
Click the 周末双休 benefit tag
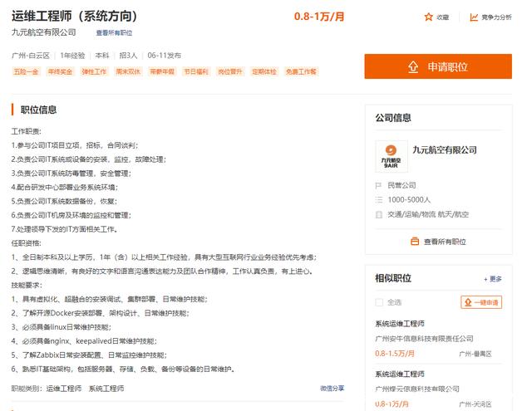[128, 71]
